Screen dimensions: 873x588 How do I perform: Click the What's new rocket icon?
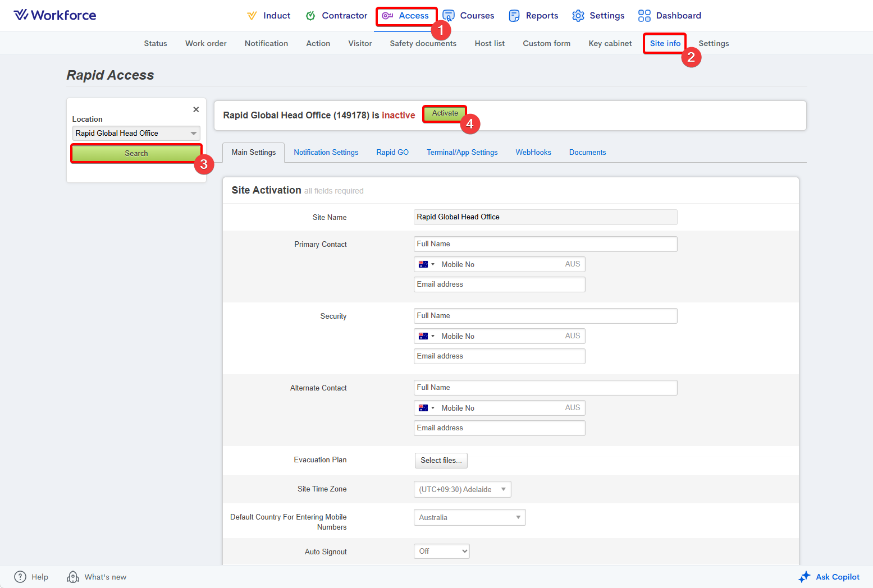pos(73,577)
